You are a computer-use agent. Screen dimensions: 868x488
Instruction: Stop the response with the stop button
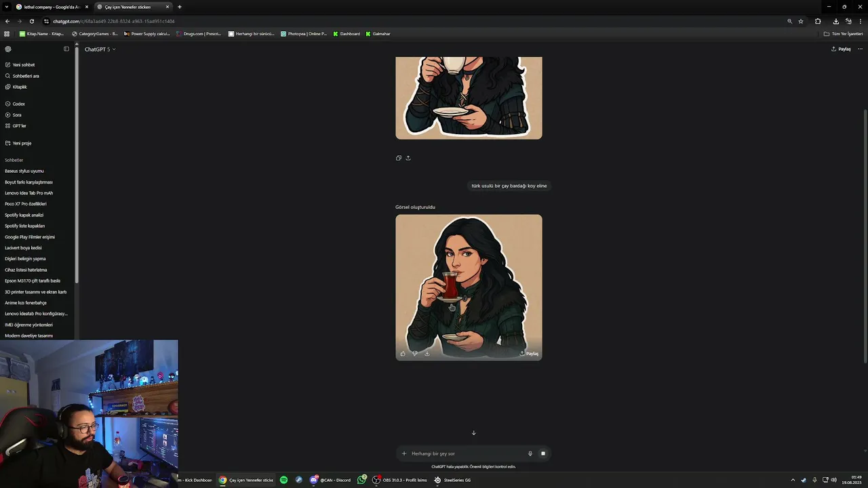[542, 453]
